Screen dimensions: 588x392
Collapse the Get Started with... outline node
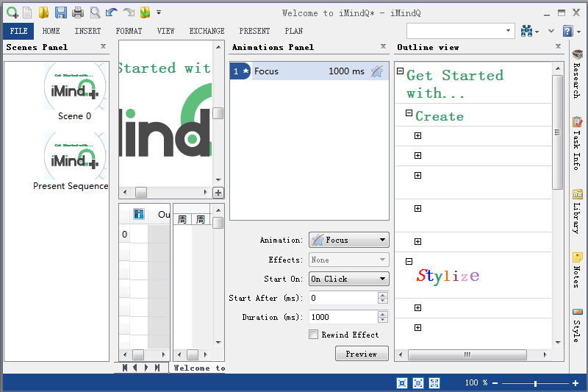[400, 71]
